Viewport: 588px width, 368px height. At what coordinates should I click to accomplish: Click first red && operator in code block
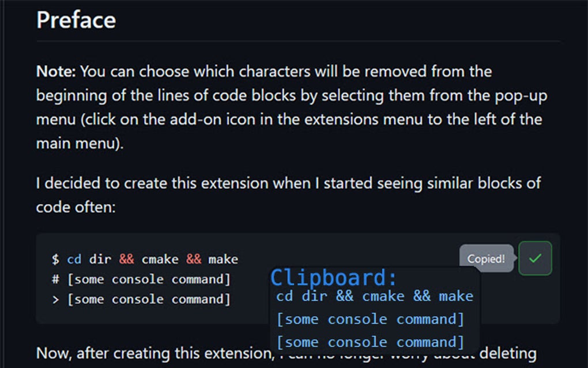pos(127,260)
